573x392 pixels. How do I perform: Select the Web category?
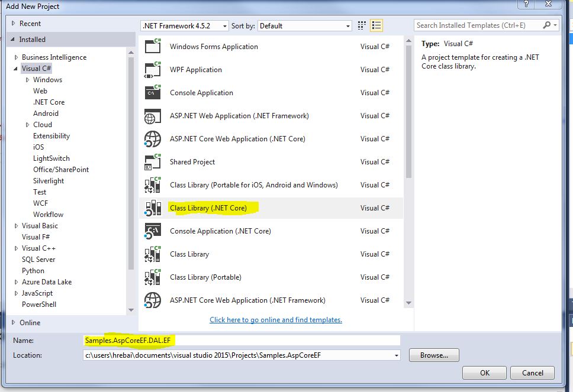point(40,91)
